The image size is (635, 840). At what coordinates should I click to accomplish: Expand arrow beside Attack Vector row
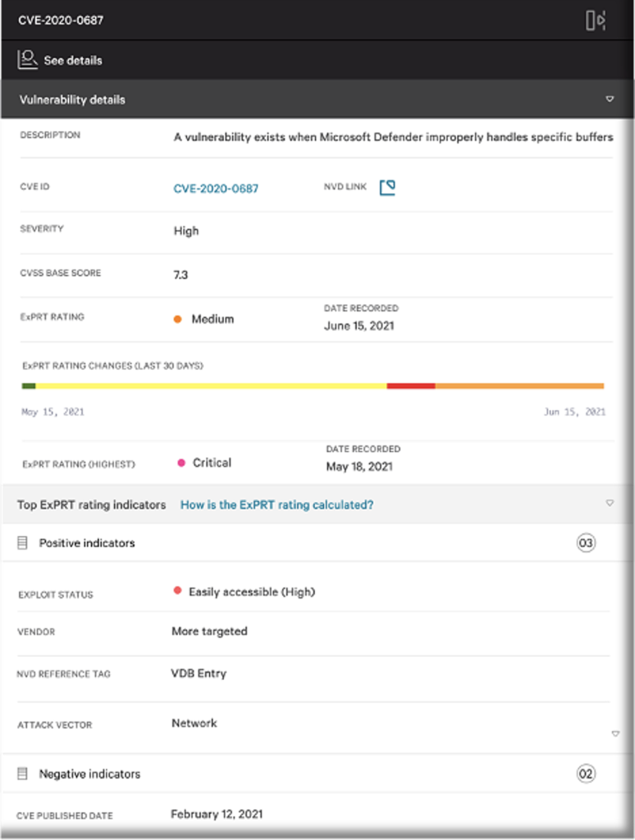(x=615, y=734)
